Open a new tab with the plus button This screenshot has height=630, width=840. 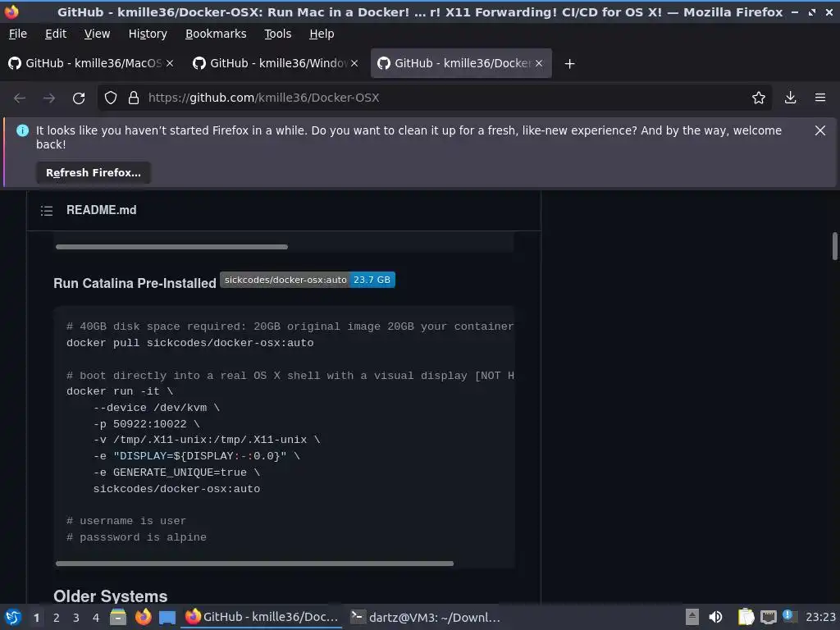570,64
